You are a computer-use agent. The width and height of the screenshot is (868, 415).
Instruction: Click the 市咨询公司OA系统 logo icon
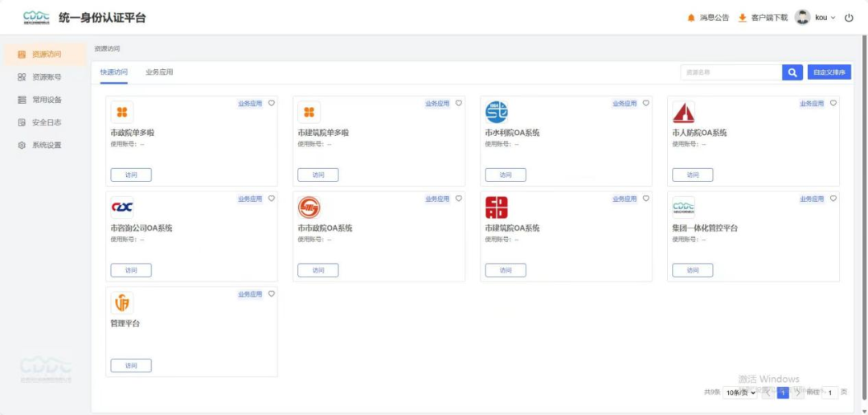pyautogui.click(x=122, y=207)
